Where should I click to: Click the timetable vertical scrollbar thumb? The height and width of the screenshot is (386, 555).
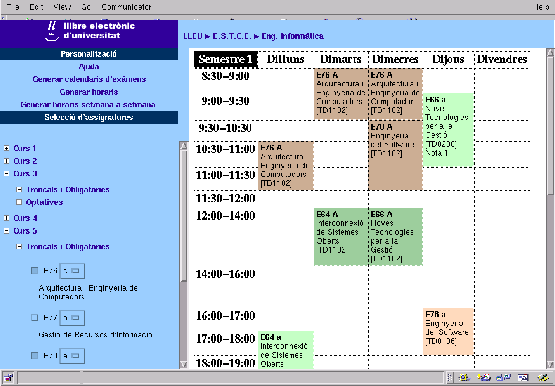[x=550, y=126]
